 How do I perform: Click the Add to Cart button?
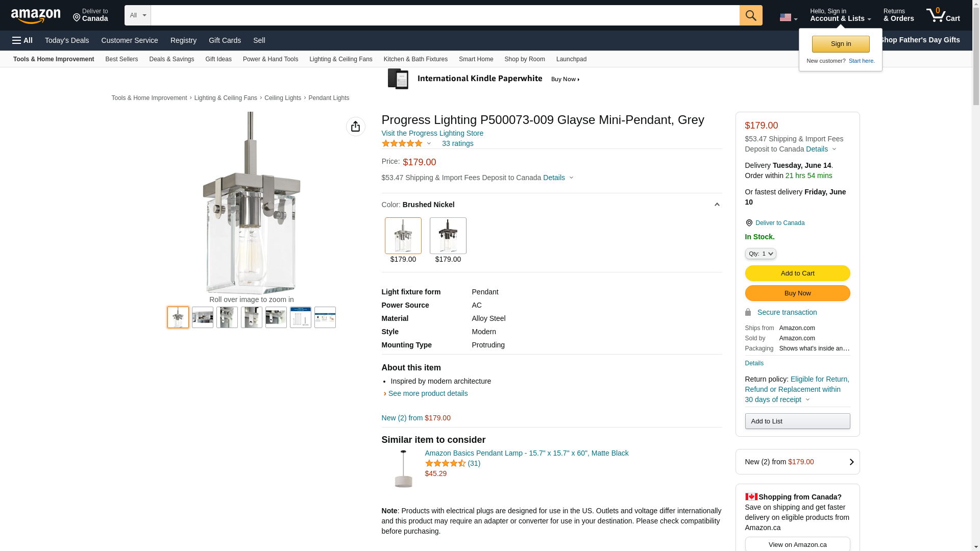[797, 273]
